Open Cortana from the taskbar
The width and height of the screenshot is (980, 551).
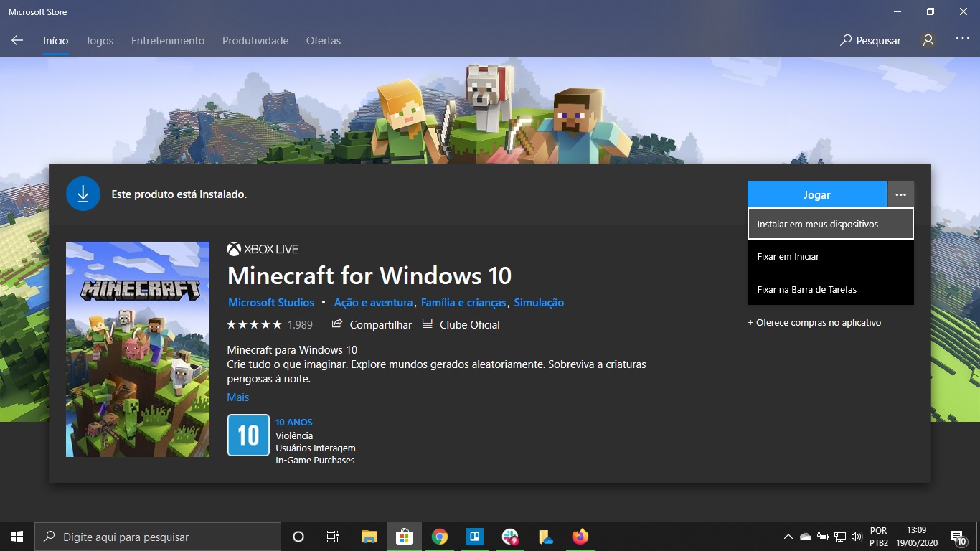click(x=298, y=537)
